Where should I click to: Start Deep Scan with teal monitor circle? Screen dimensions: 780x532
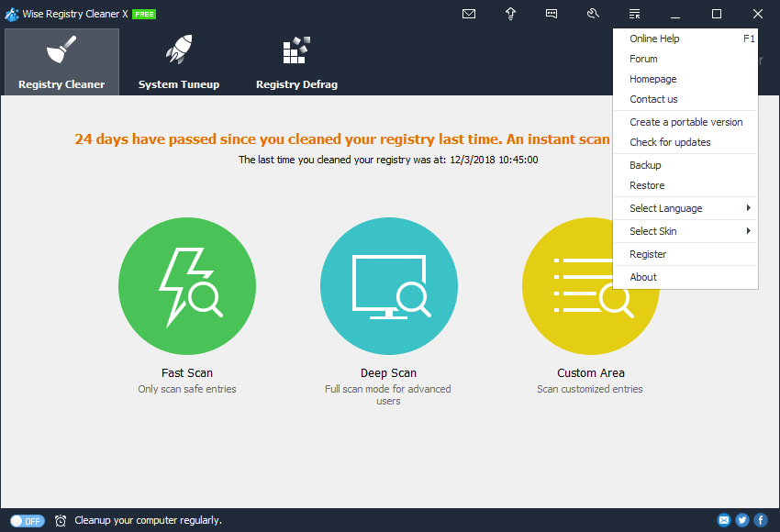click(x=389, y=286)
